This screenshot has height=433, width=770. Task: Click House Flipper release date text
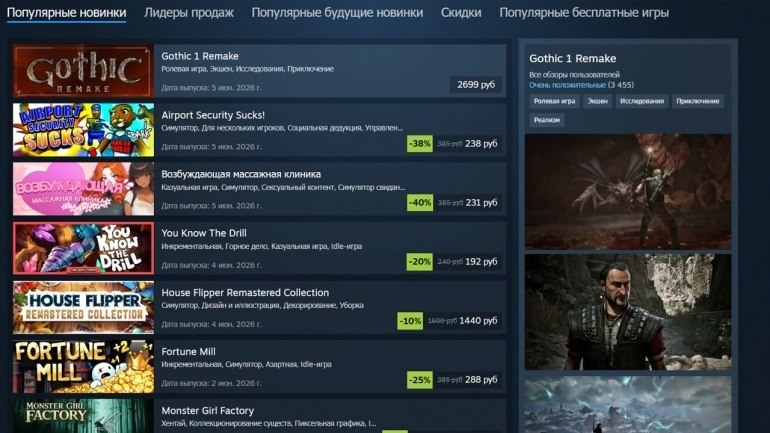(212, 325)
